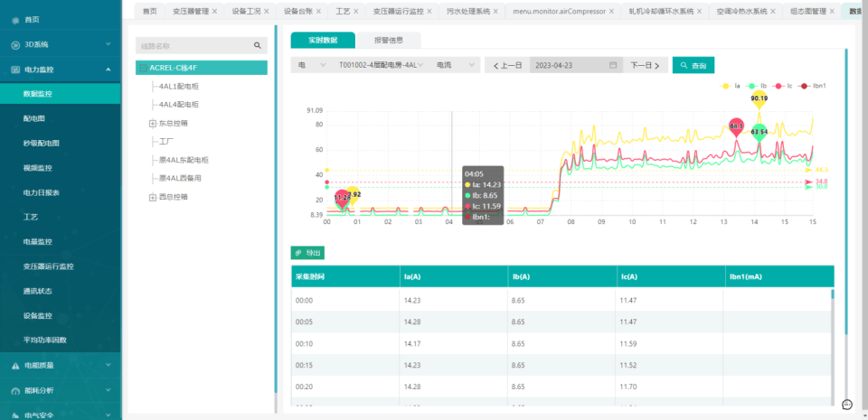Close the 轧机冷却循环水系统 tab
This screenshot has width=868, height=420.
(700, 11)
